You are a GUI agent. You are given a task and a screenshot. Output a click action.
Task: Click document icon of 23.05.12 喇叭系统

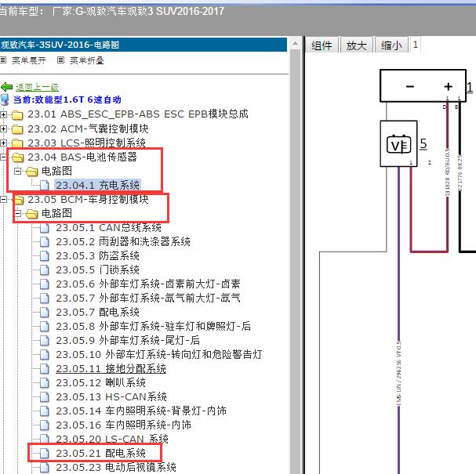pos(45,382)
